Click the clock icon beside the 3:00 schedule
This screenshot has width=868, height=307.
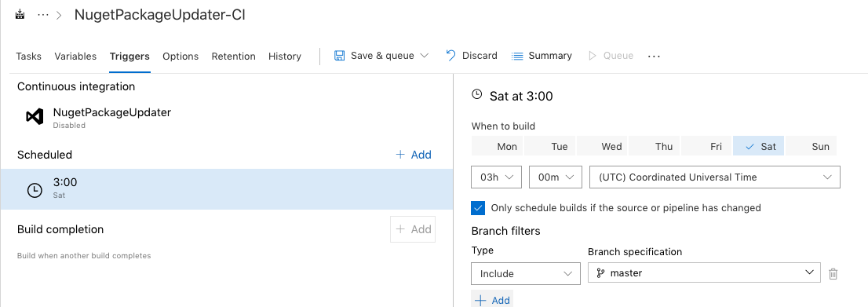pyautogui.click(x=35, y=190)
